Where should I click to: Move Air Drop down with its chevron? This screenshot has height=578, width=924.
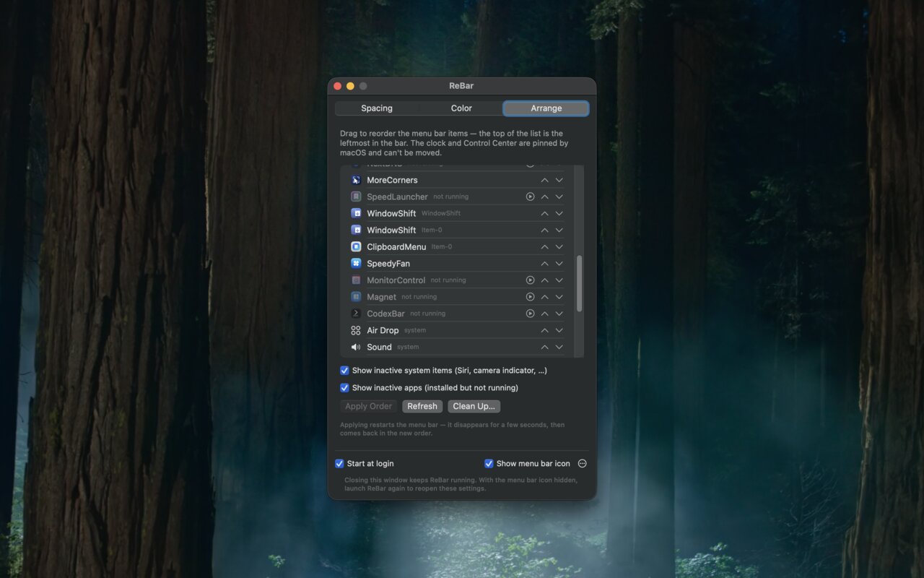pos(559,330)
